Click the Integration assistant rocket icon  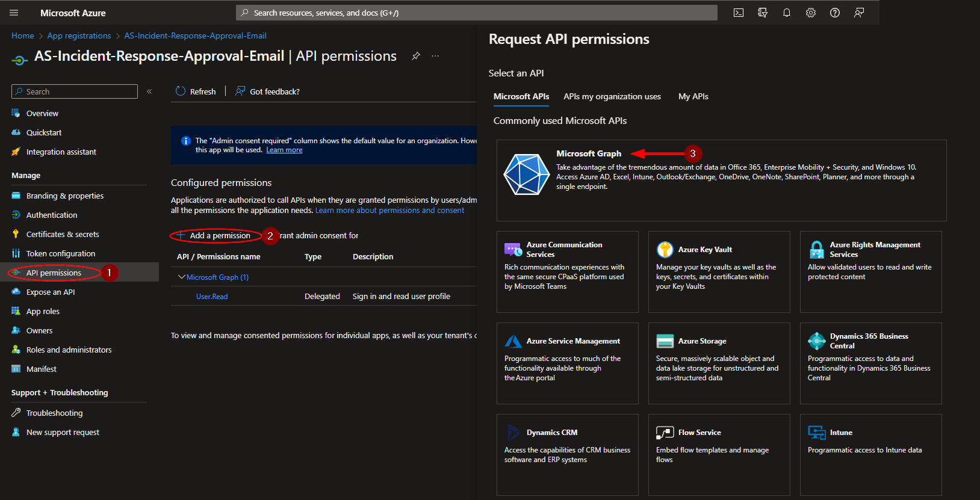pyautogui.click(x=16, y=152)
